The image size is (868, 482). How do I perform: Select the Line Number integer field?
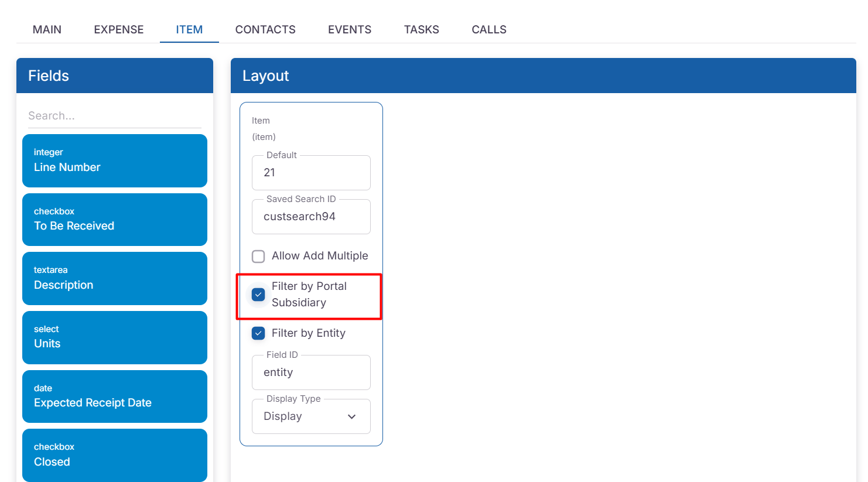click(114, 161)
